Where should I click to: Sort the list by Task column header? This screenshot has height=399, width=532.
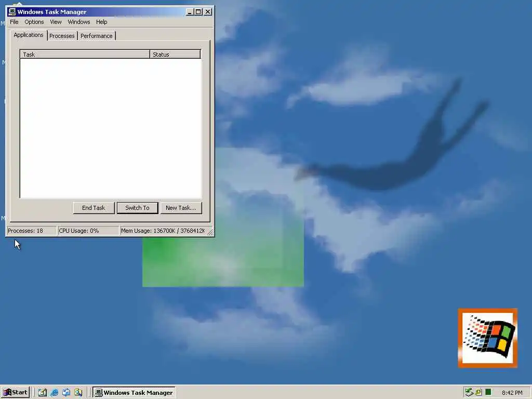85,54
